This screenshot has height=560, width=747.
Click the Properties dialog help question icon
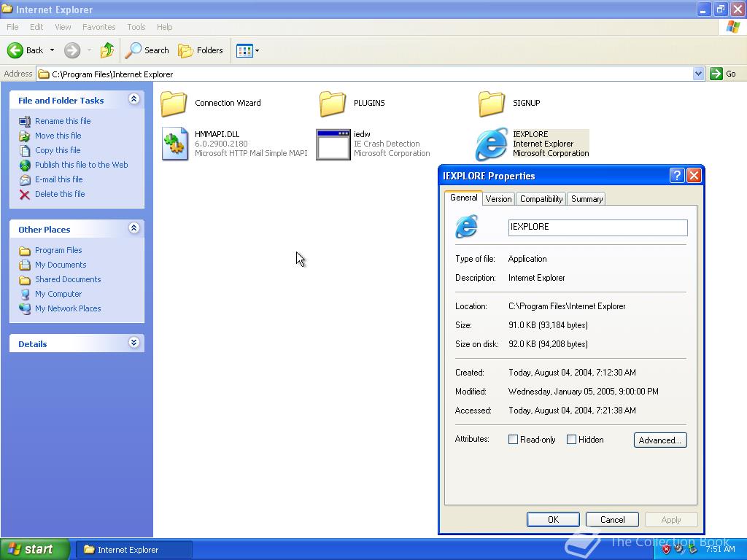click(x=677, y=176)
